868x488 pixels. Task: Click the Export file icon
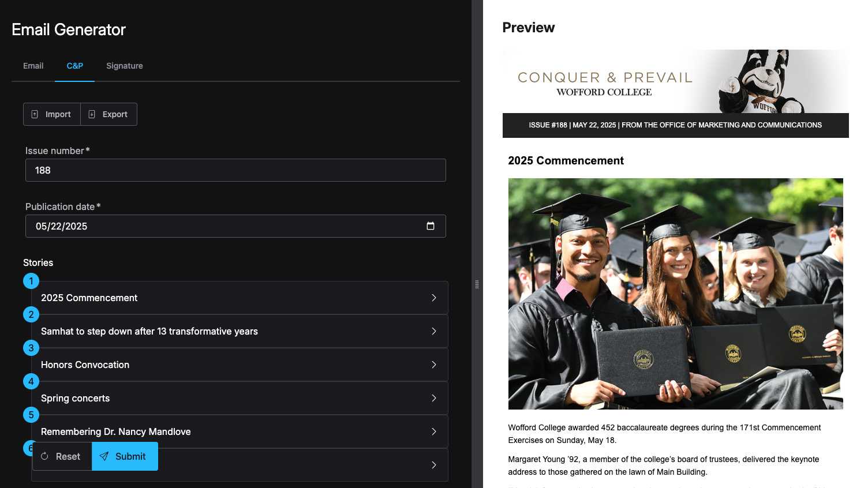(92, 114)
